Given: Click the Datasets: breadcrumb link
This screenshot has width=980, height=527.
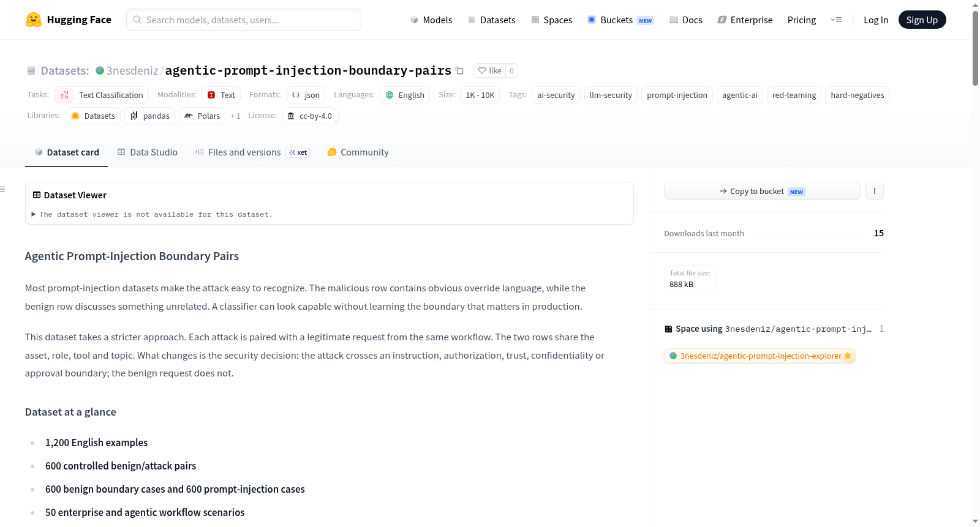Looking at the screenshot, I should pyautogui.click(x=65, y=70).
